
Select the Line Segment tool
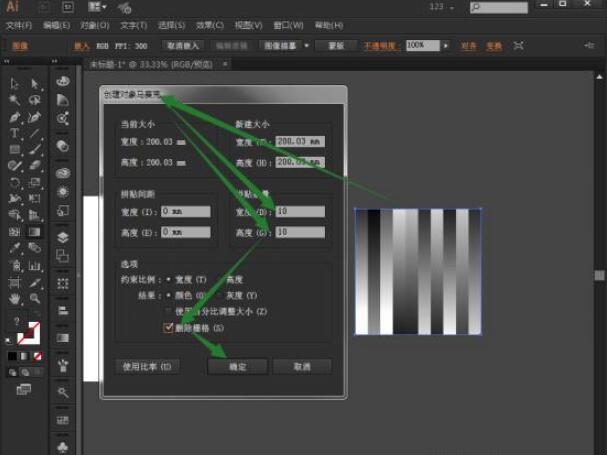(35, 133)
